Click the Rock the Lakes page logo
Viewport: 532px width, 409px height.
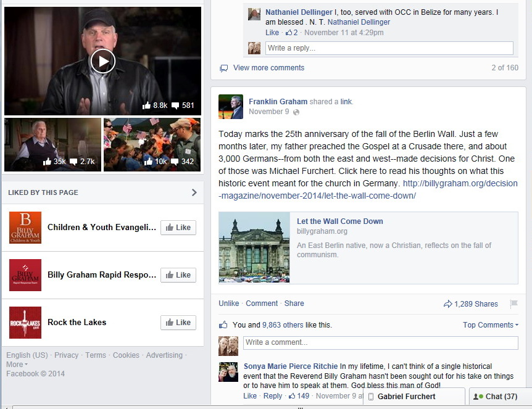click(25, 323)
